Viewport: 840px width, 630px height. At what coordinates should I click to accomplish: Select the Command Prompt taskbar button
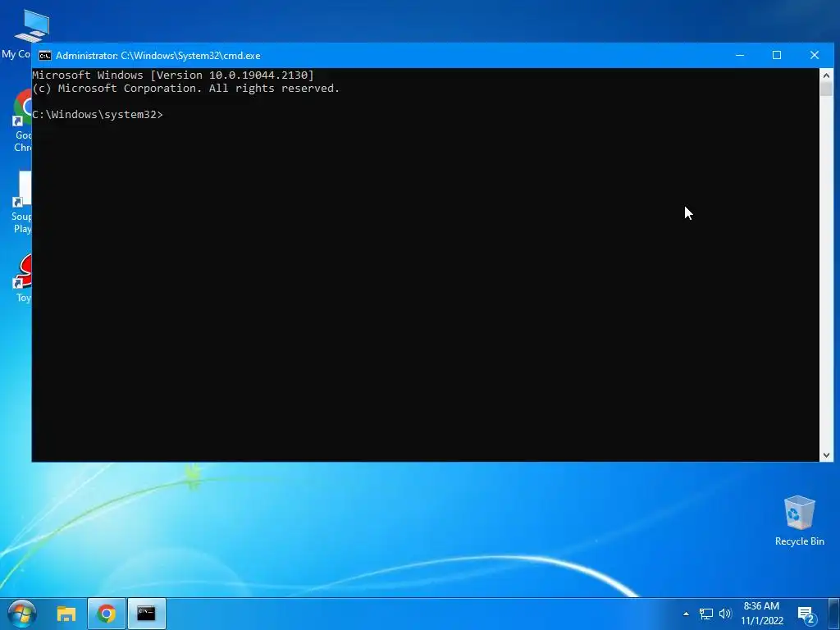pos(146,614)
